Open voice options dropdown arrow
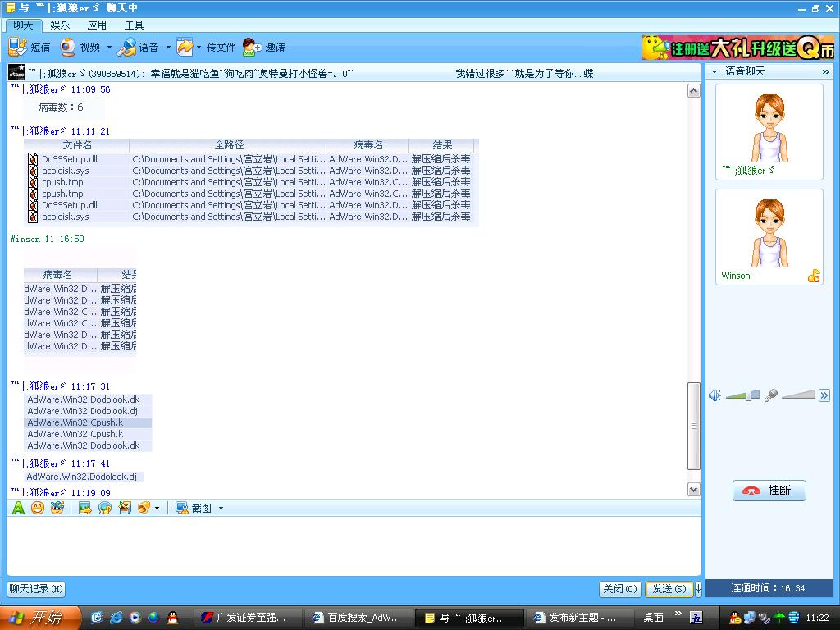The height and width of the screenshot is (630, 840). pos(167,47)
